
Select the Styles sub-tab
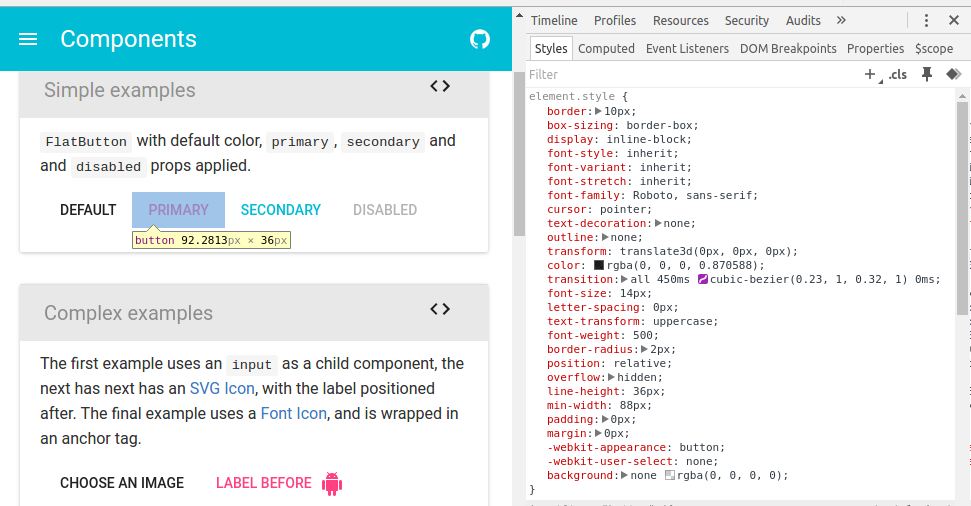pyautogui.click(x=551, y=48)
